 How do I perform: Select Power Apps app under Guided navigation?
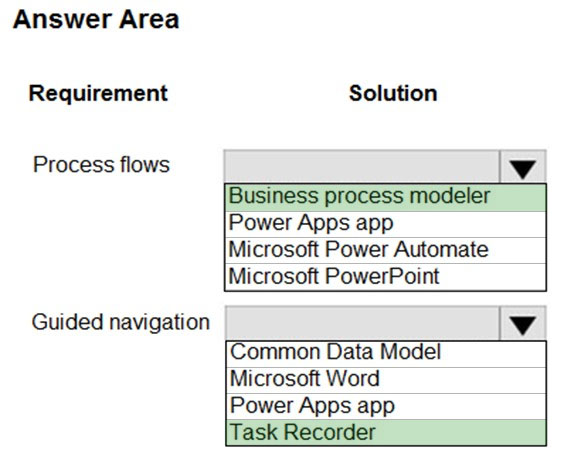pos(386,406)
